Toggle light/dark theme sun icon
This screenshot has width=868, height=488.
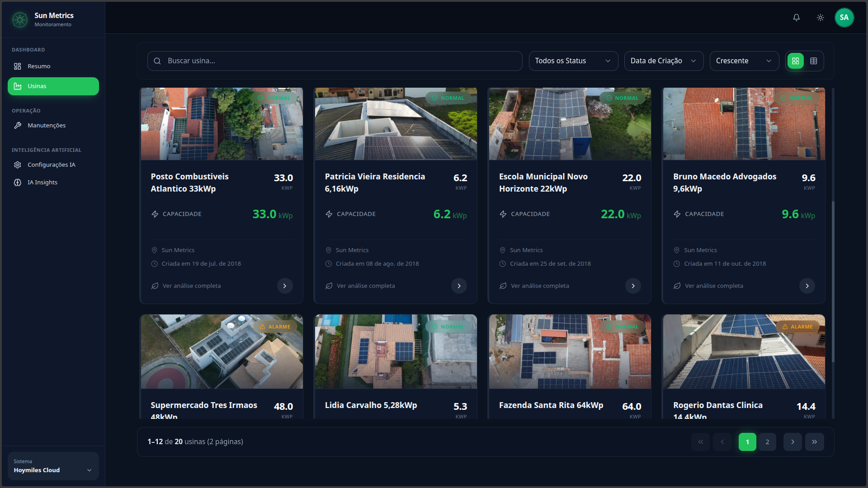click(820, 18)
